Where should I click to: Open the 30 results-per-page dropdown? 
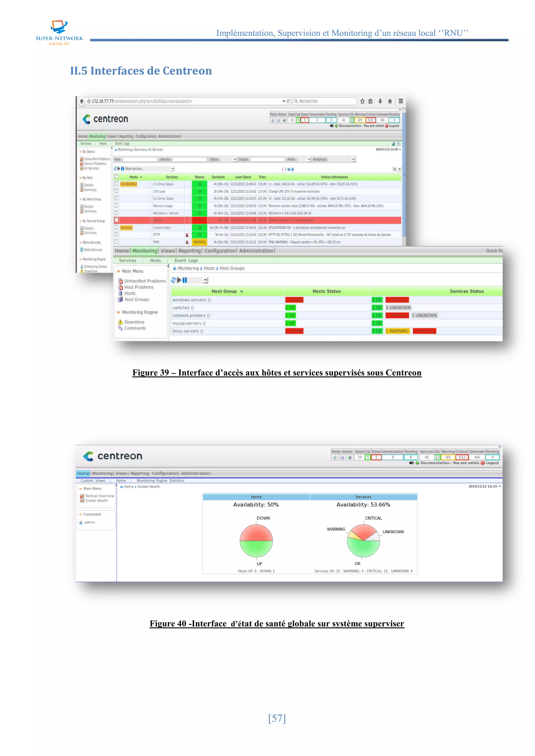(397, 169)
